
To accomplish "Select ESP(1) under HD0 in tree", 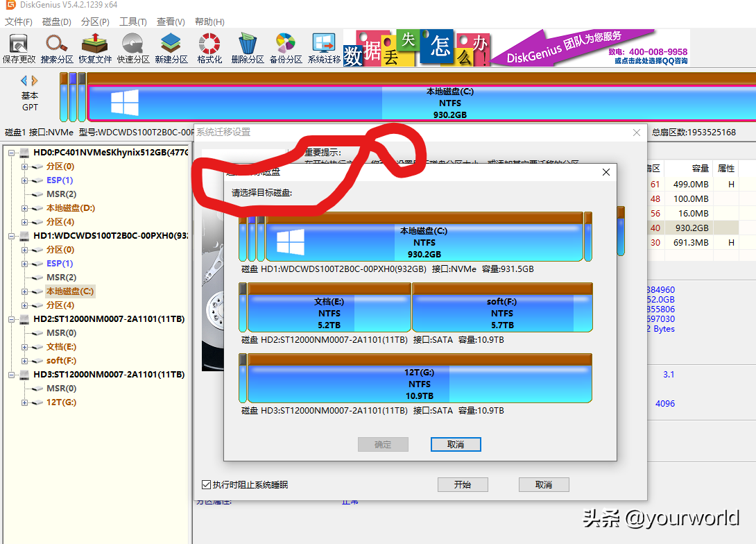I will click(x=60, y=180).
